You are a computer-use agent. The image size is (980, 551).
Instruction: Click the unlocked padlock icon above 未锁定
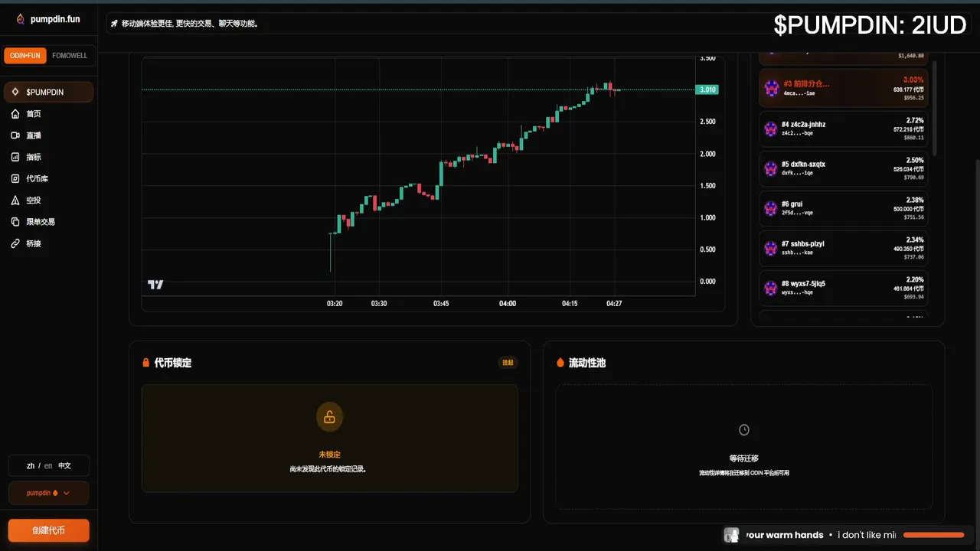[x=329, y=417]
